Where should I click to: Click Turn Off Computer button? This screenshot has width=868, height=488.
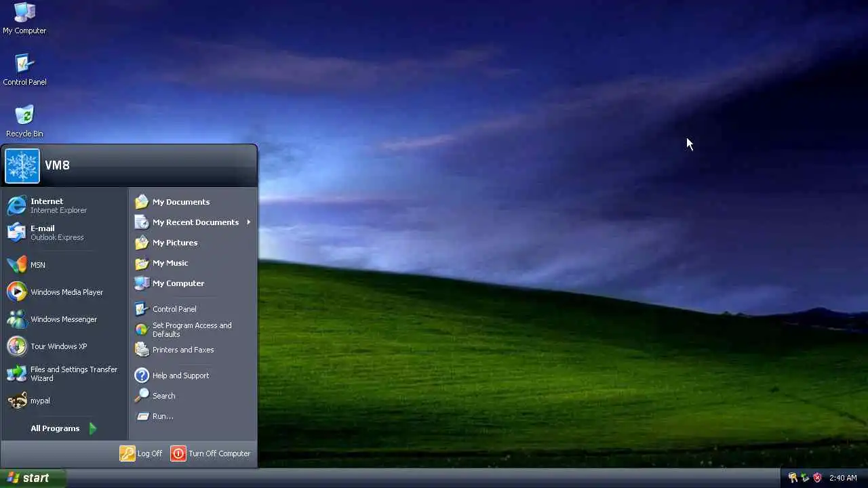[211, 453]
